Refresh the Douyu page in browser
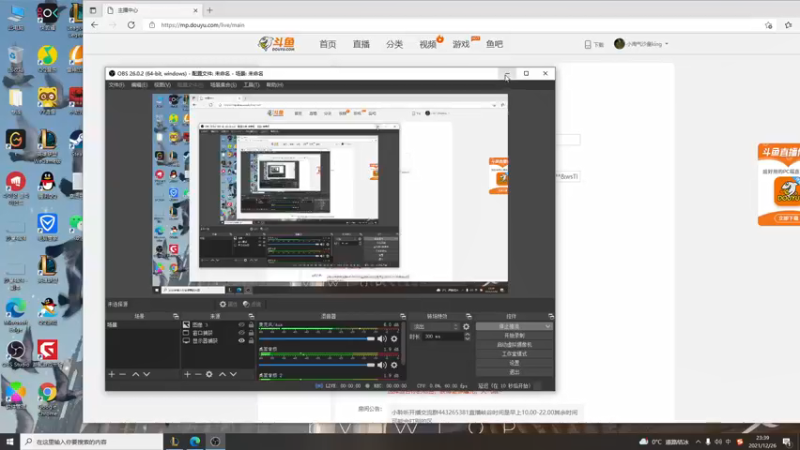The image size is (800, 450). pyautogui.click(x=131, y=25)
